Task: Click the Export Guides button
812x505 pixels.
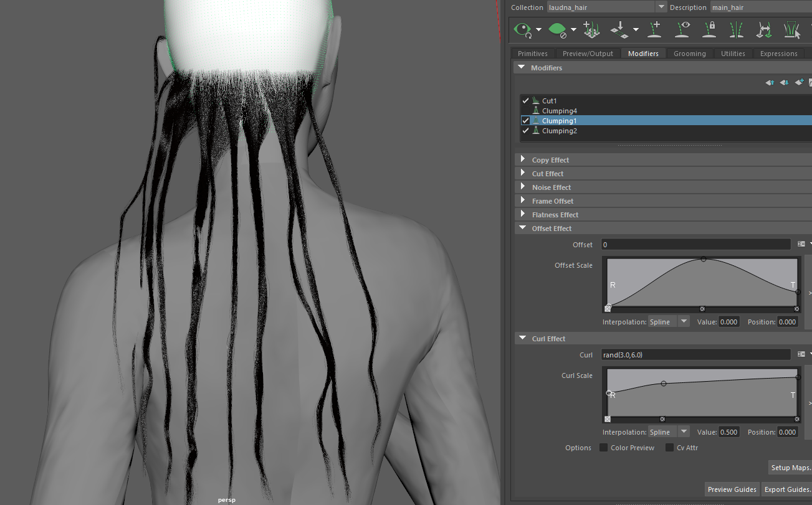Action: (x=786, y=489)
